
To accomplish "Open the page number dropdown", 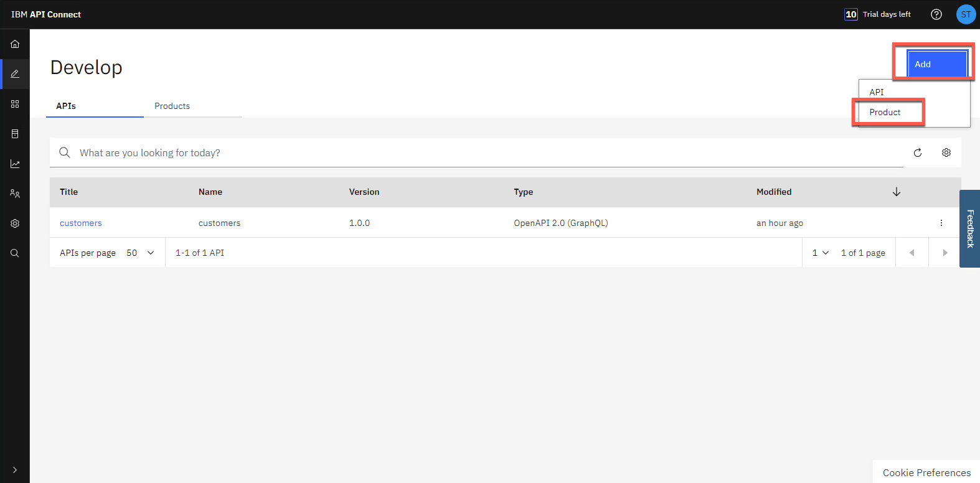I will [820, 253].
